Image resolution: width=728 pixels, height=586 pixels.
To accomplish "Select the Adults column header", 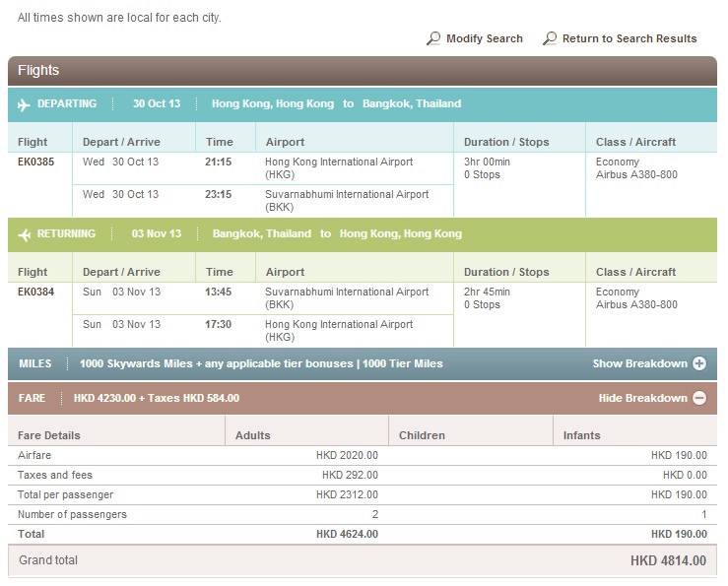I will 252,434.
